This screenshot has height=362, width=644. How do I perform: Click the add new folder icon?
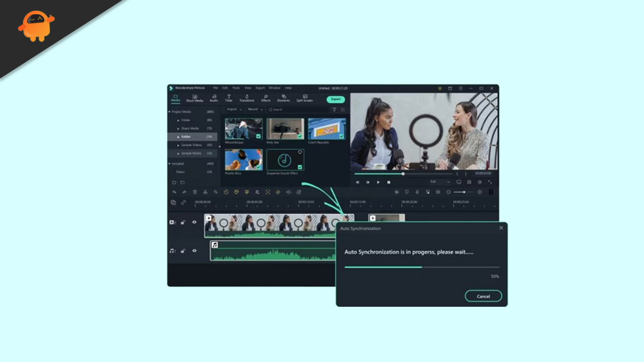(174, 182)
